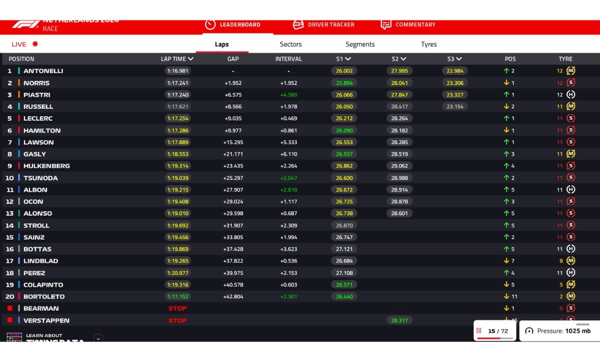
Task: Click Colapinto's medium tyre icon
Action: point(570,285)
